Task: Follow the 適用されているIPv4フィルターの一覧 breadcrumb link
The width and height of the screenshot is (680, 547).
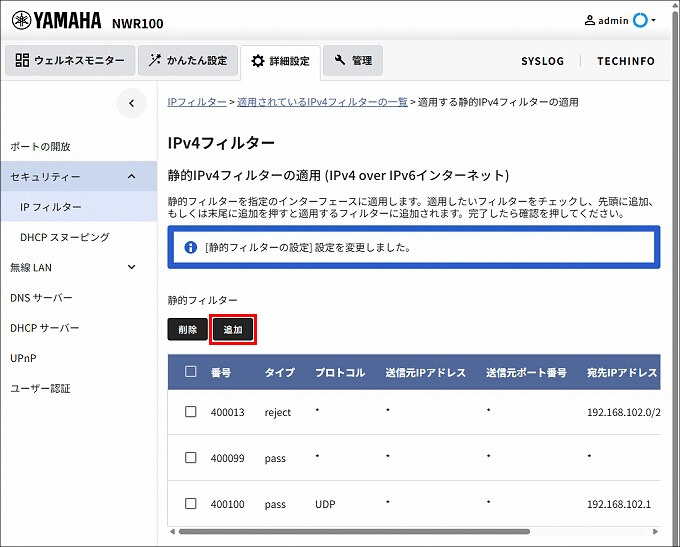Action: click(x=322, y=102)
